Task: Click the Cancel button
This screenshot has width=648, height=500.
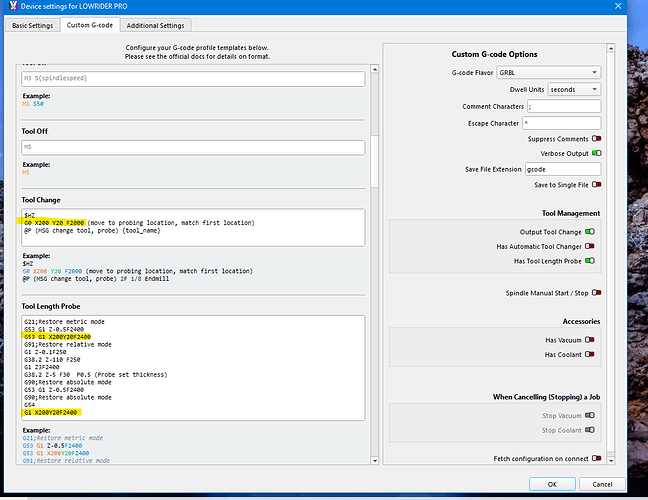Action: (602, 484)
